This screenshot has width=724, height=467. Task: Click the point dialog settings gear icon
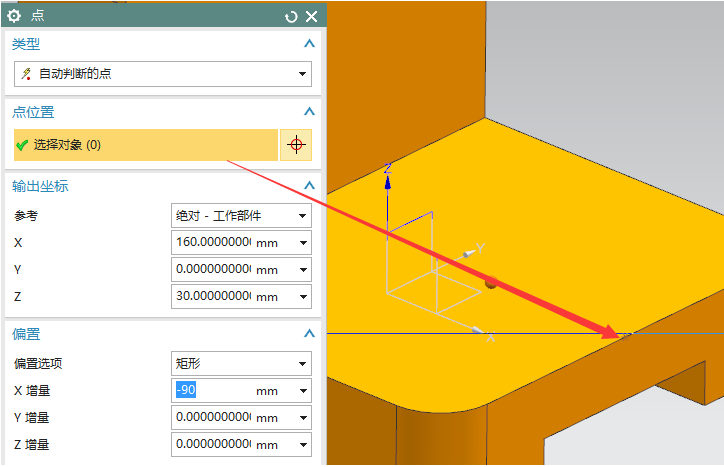(14, 16)
